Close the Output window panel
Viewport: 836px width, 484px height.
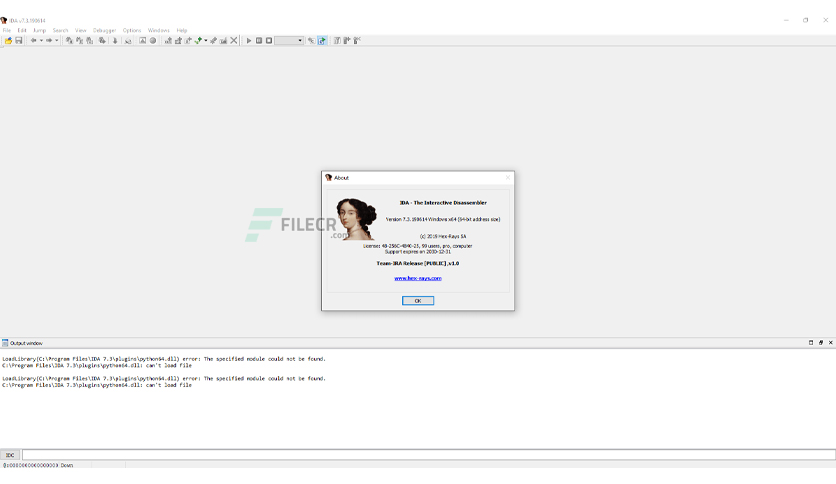click(x=831, y=343)
